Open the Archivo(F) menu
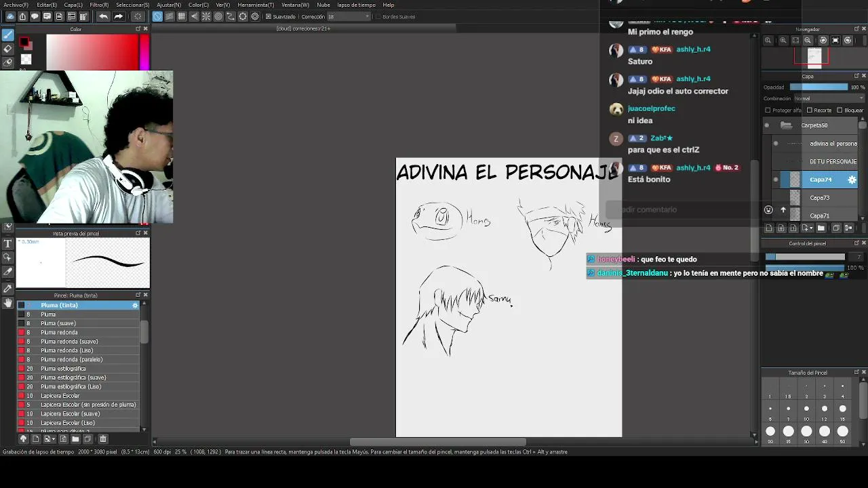868x488 pixels. pyautogui.click(x=16, y=5)
